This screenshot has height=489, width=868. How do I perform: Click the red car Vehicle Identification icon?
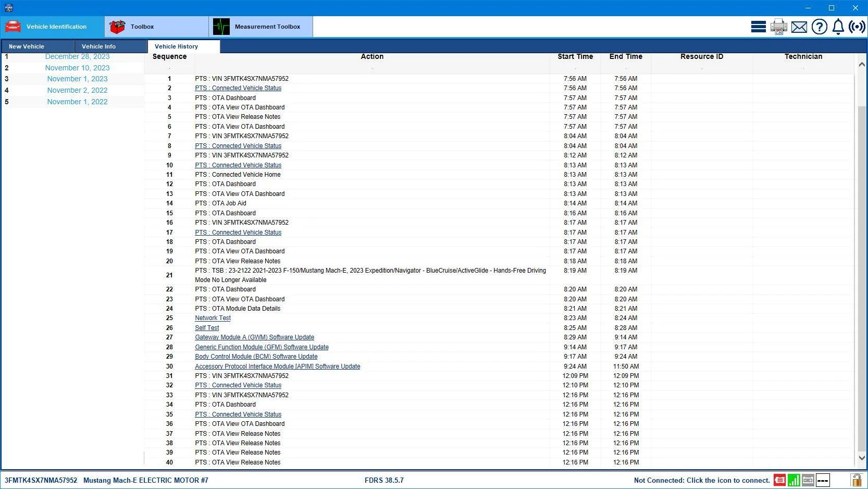pos(13,26)
